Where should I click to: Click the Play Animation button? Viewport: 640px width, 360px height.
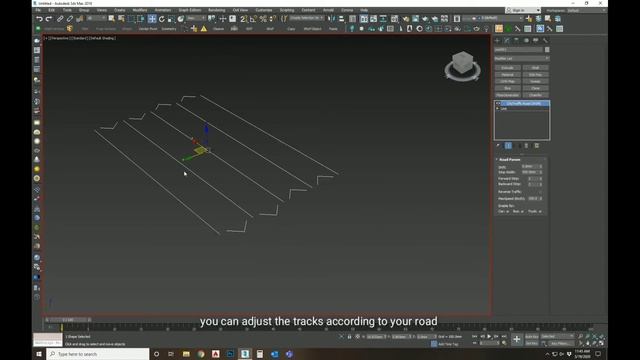(489, 336)
